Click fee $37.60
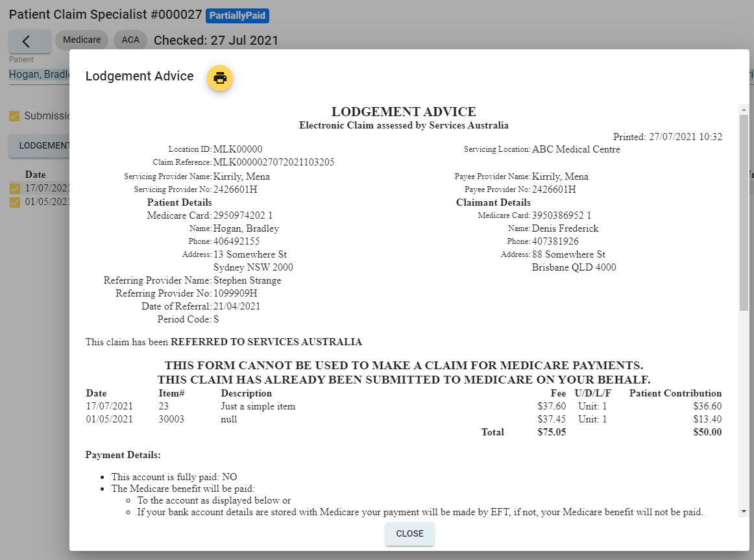 [x=552, y=406]
